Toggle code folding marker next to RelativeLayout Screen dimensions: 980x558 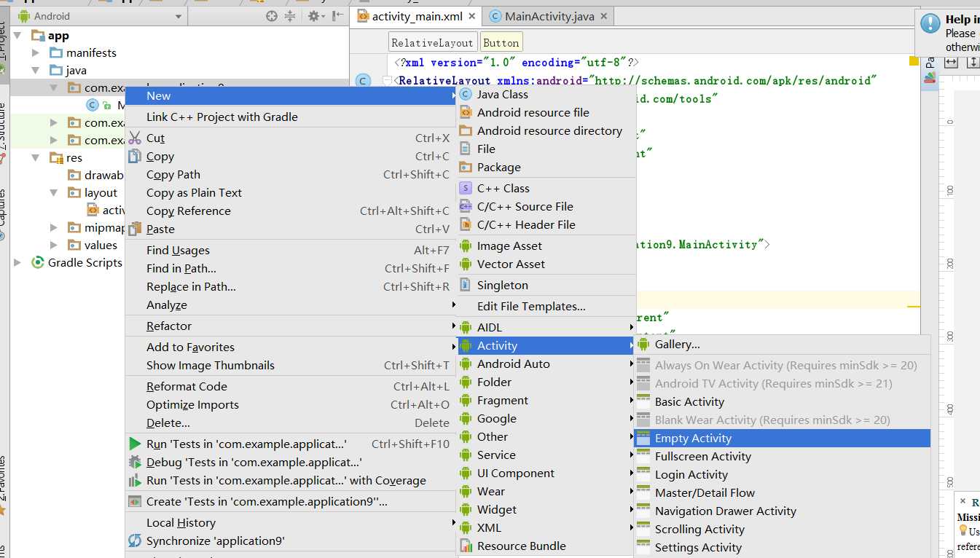387,81
